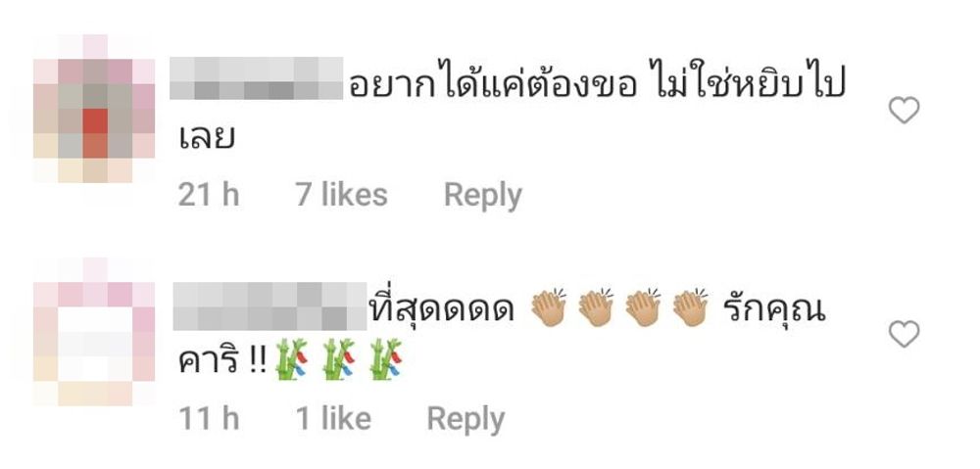Select the comment text 'อยากได้แค่ต้องขอ'
The image size is (980, 469).
pyautogui.click(x=493, y=82)
